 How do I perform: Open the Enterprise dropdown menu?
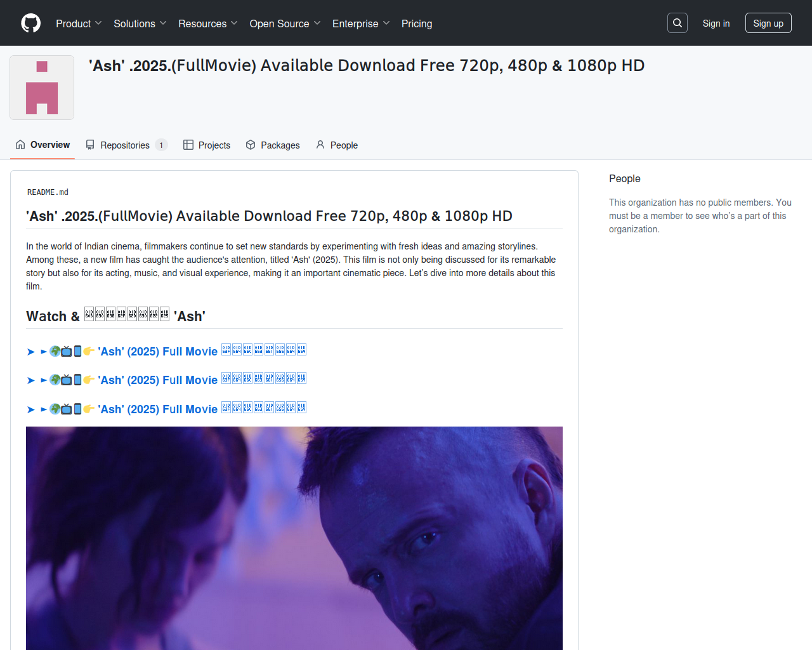[x=360, y=23]
